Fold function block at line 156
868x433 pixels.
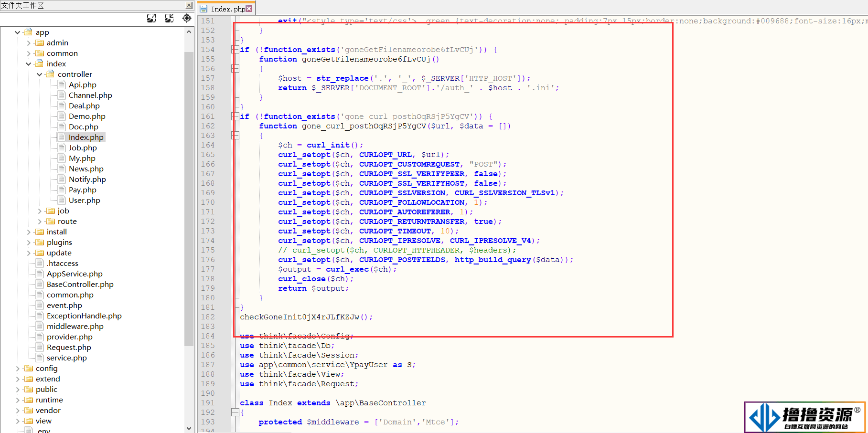235,69
